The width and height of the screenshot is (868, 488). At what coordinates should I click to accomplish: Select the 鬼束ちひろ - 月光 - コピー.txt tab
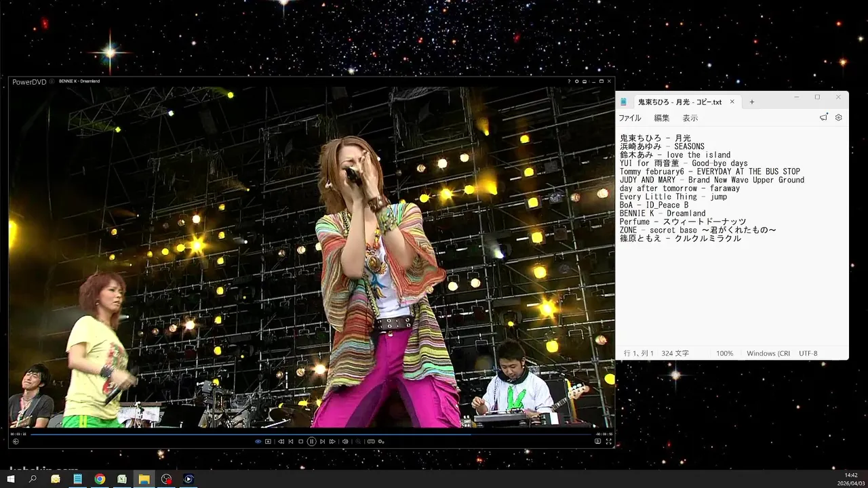tap(679, 102)
